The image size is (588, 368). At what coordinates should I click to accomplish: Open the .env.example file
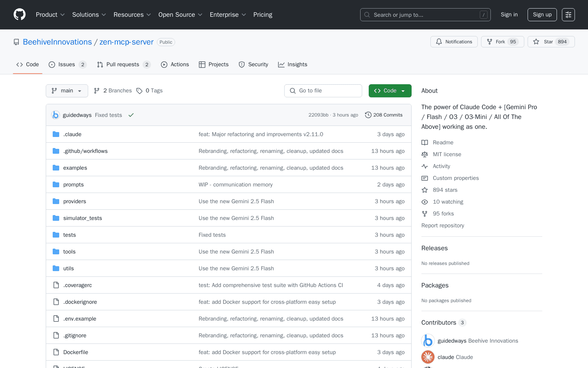(x=80, y=319)
